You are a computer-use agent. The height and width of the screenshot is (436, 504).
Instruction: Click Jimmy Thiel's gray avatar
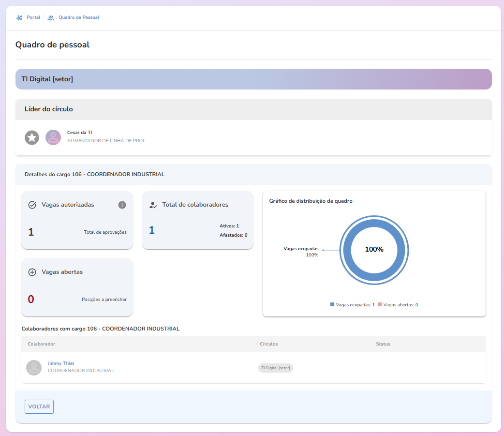click(x=34, y=368)
